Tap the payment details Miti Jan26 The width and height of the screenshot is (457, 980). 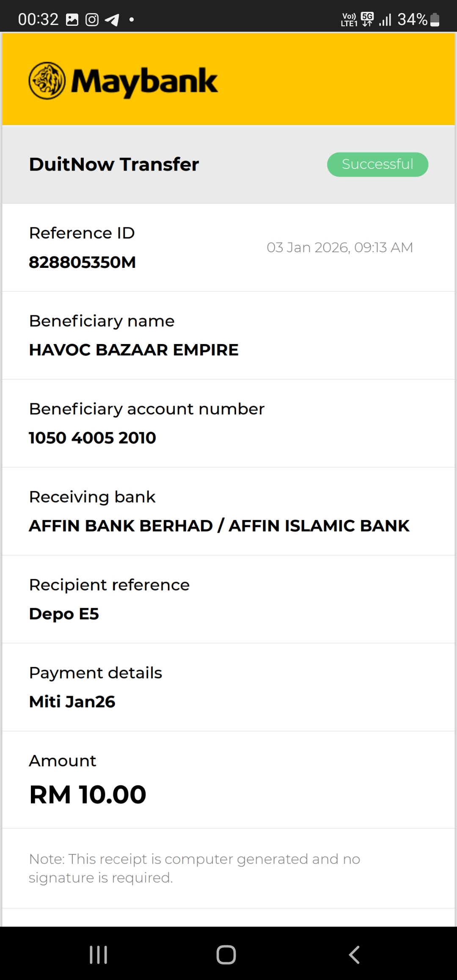[x=72, y=702]
